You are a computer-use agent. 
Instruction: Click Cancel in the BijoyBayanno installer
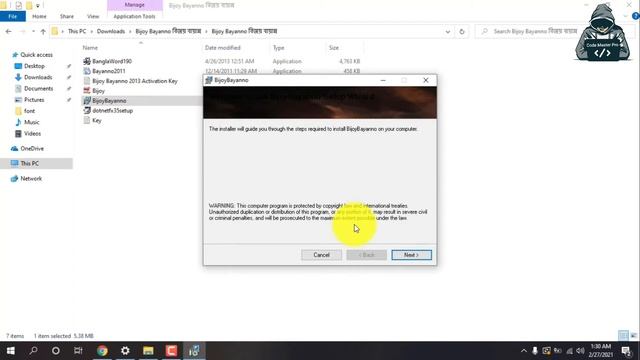pos(321,255)
